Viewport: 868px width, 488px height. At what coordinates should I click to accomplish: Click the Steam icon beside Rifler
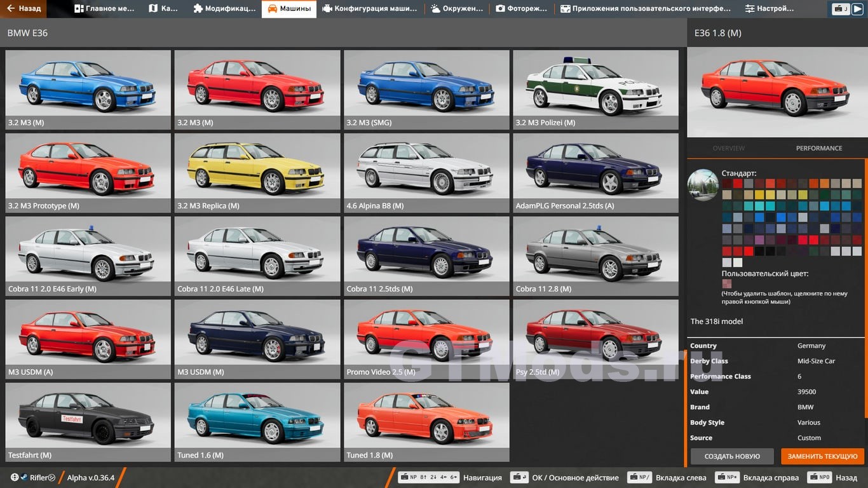(24, 477)
